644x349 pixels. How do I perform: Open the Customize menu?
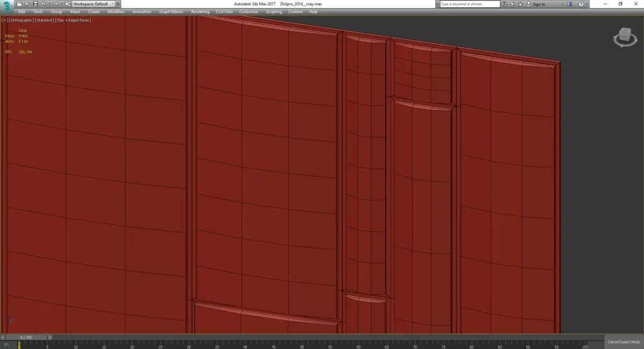click(x=248, y=12)
